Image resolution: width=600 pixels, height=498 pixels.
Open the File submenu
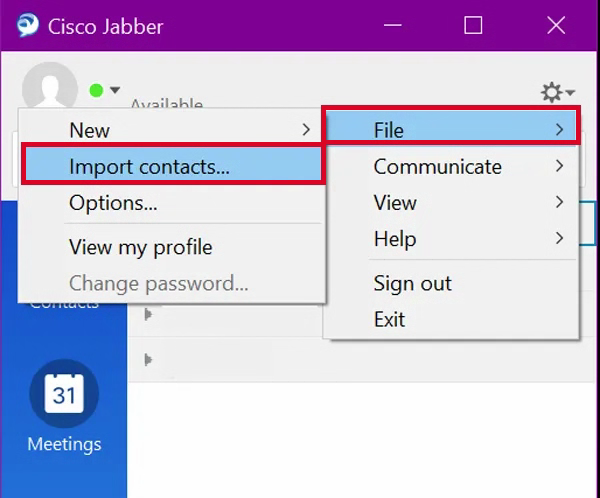(x=451, y=130)
